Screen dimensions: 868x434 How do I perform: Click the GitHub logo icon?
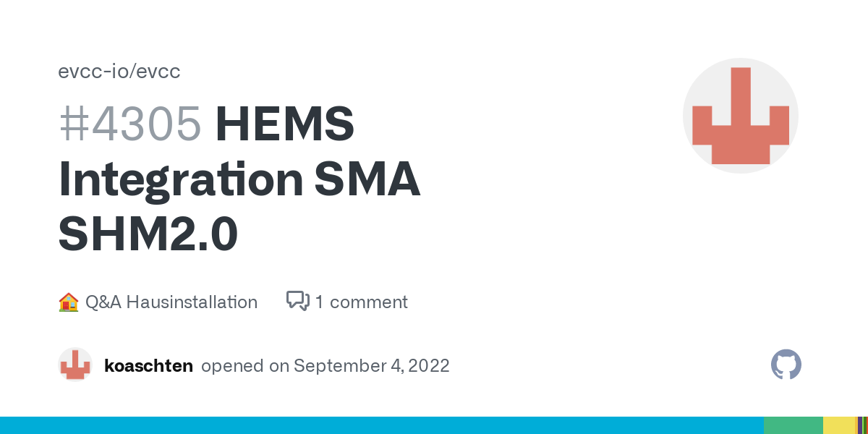pos(786,365)
